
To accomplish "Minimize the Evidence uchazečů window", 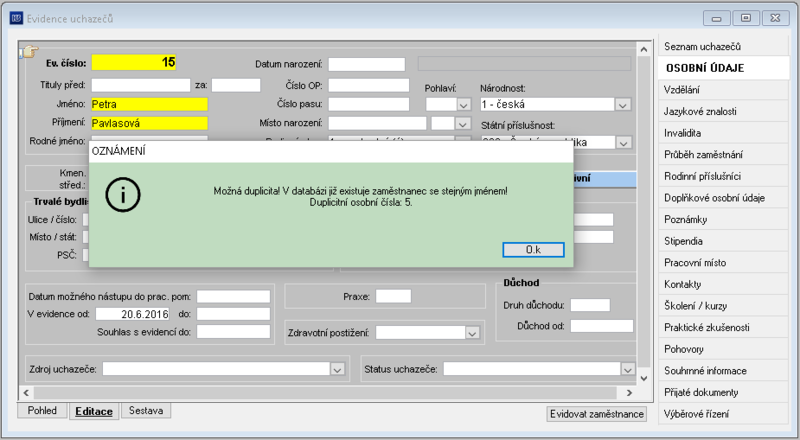I will (716, 18).
